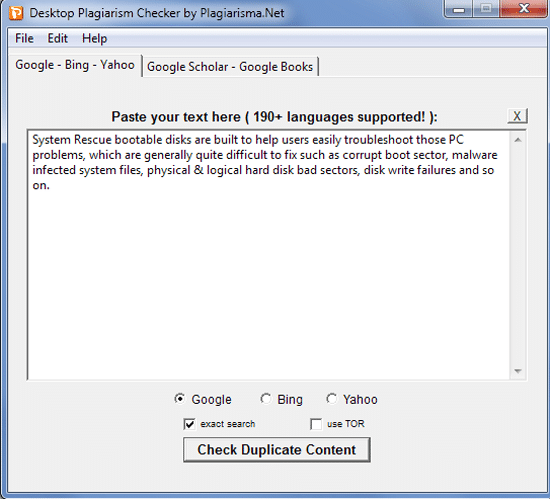Select the Bing radio button
This screenshot has height=499, width=550.
(x=266, y=399)
